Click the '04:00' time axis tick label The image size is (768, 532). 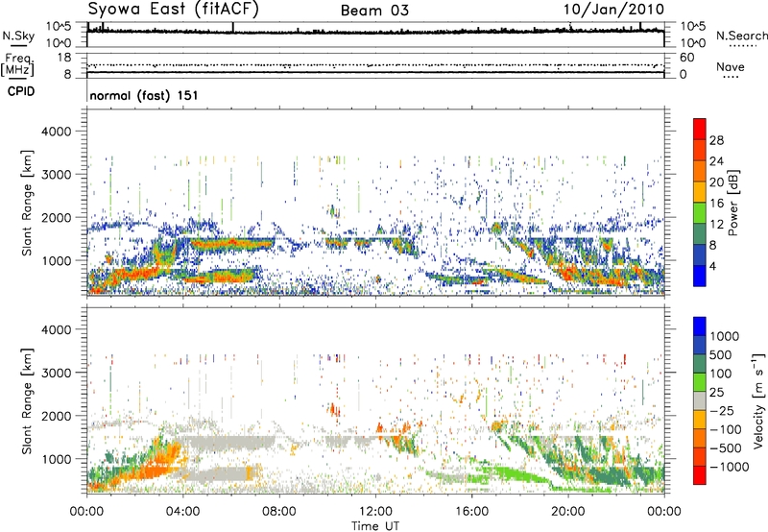pyautogui.click(x=182, y=512)
